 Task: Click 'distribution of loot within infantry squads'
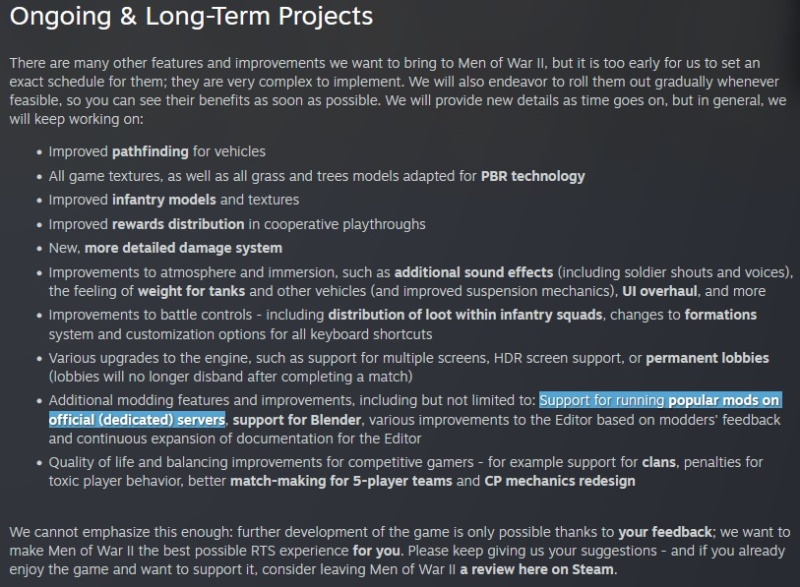tap(465, 315)
